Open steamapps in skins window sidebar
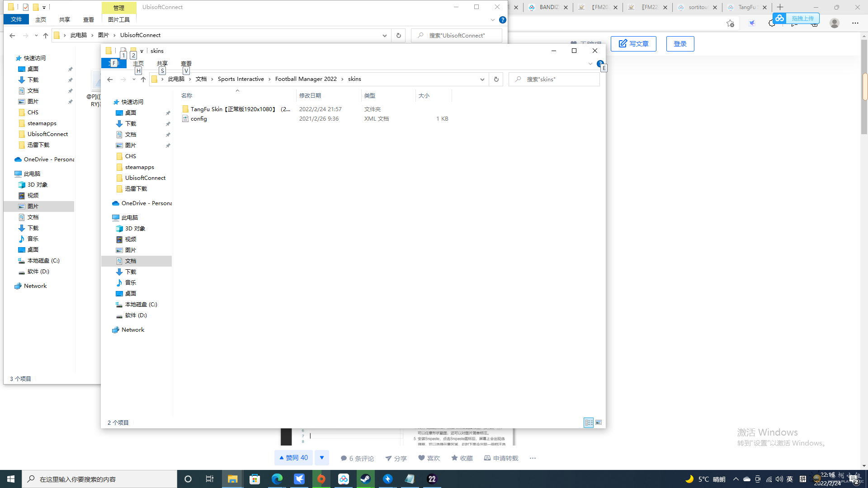Screen dimensions: 868x488 click(x=140, y=167)
